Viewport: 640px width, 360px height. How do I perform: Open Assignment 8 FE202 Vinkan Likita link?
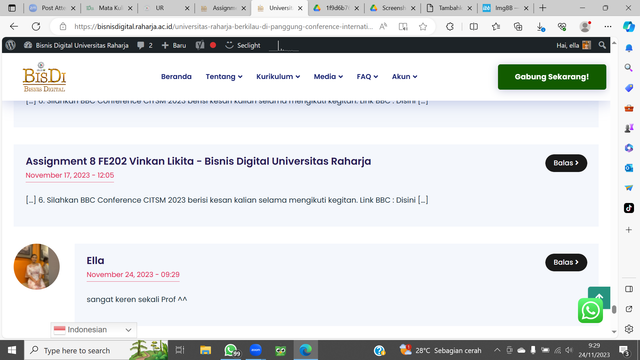198,161
